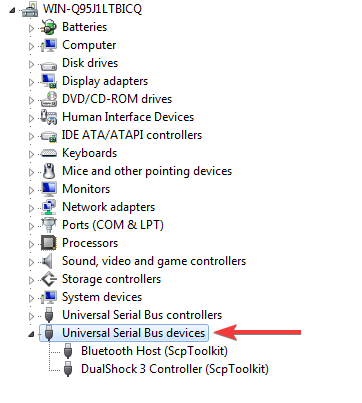The height and width of the screenshot is (403, 362).
Task: Collapse the WIN-Q95J1LTBICQ root node
Action: [12, 10]
